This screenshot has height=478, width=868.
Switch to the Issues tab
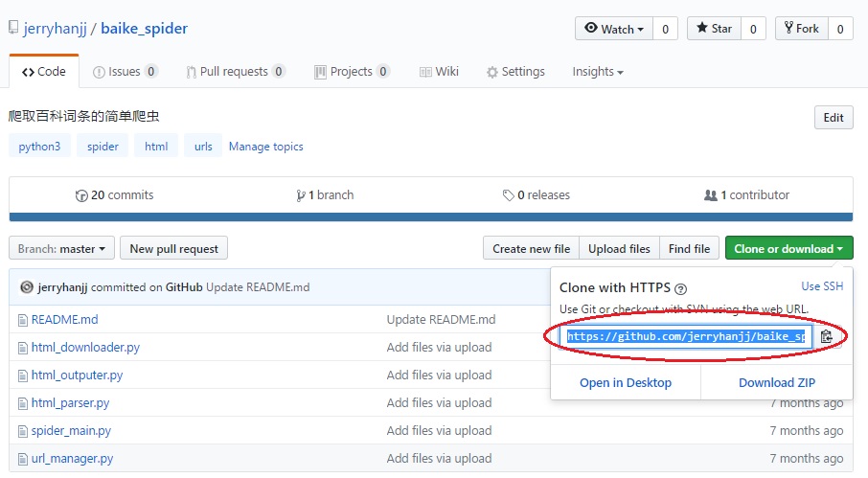point(126,72)
